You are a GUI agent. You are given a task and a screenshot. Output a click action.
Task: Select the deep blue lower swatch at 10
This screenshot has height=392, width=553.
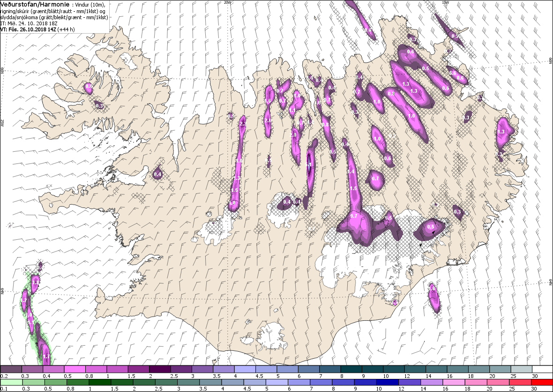click(387, 383)
